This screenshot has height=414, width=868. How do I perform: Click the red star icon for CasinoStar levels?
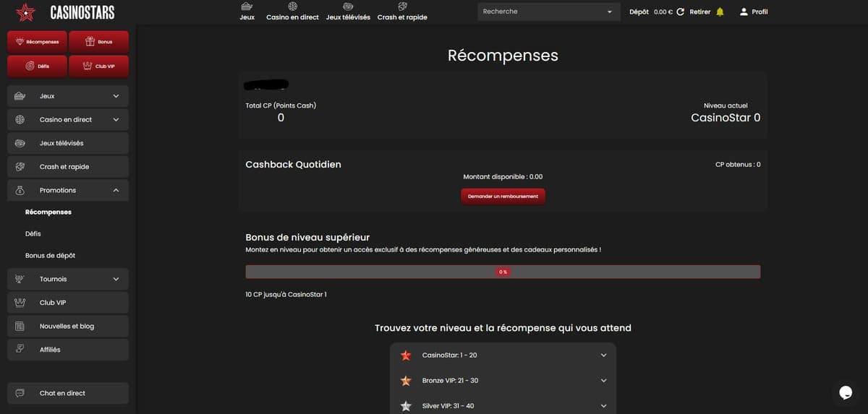[x=406, y=355]
